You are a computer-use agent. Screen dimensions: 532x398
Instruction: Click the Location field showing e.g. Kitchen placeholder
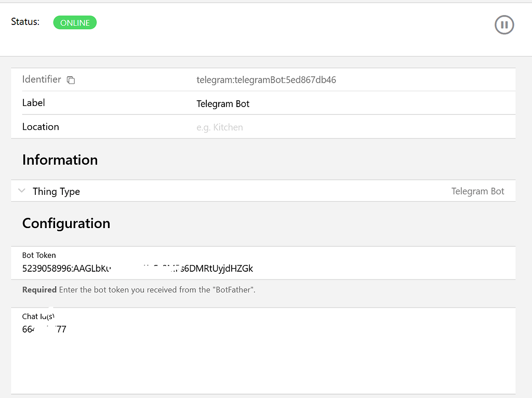[220, 126]
